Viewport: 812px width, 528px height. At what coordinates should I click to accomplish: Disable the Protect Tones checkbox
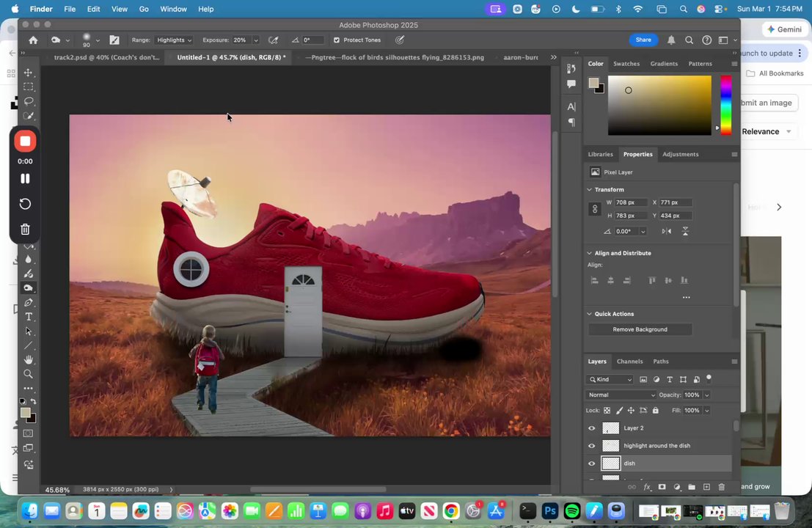(337, 40)
